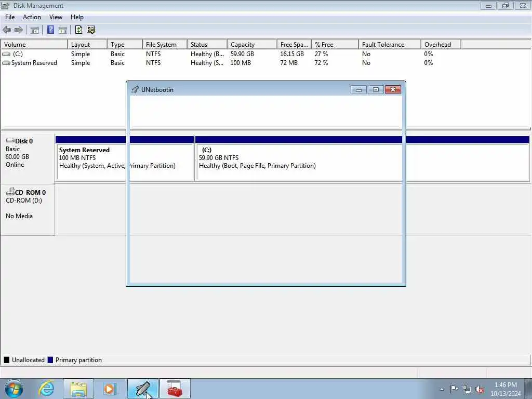This screenshot has height=399, width=532.
Task: Click the 59.90 GB capacity cell
Action: (242, 54)
